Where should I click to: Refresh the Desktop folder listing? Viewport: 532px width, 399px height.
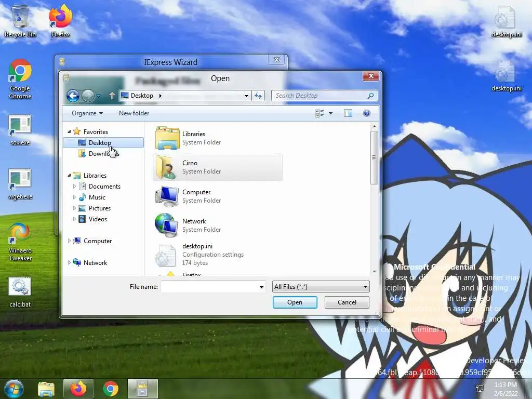coord(258,96)
